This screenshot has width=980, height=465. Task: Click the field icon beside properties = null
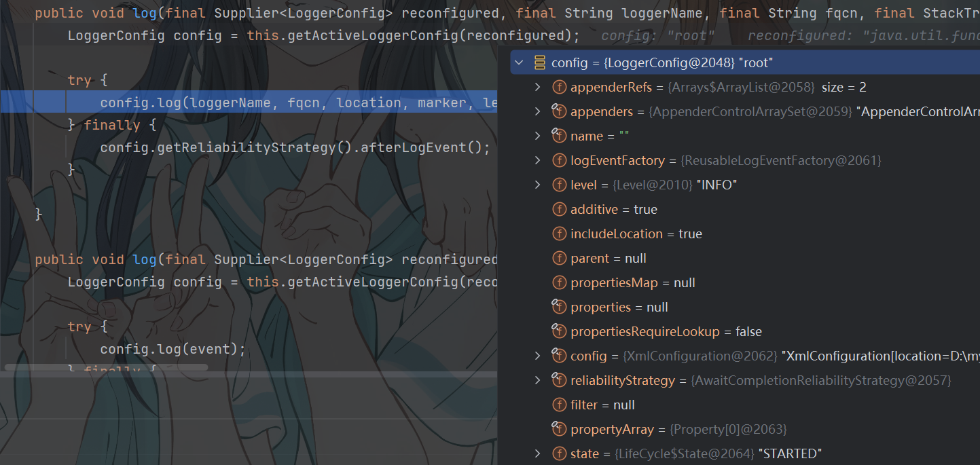click(559, 308)
